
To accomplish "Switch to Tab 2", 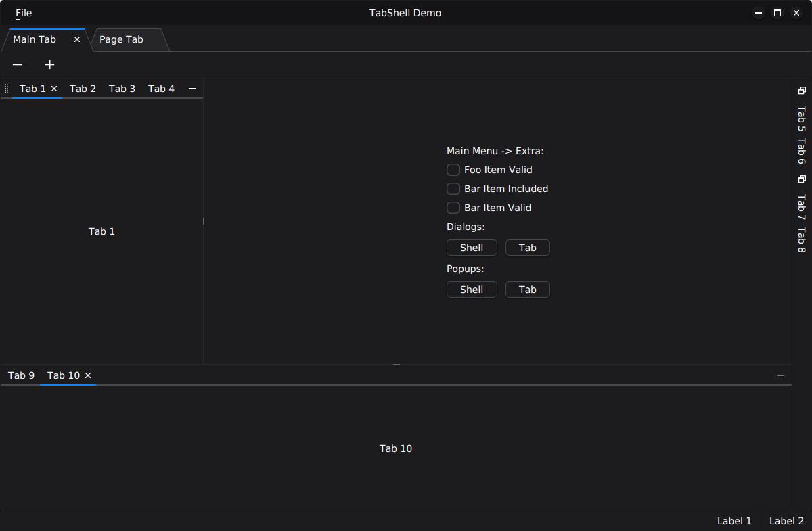I will [83, 89].
